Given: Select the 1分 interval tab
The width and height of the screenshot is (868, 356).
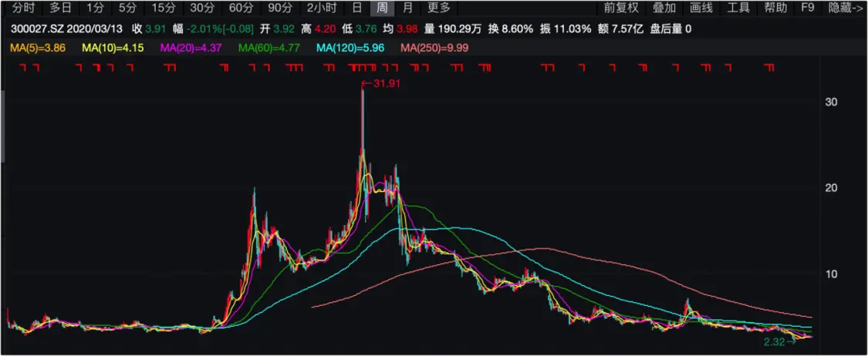Looking at the screenshot, I should tap(95, 8).
